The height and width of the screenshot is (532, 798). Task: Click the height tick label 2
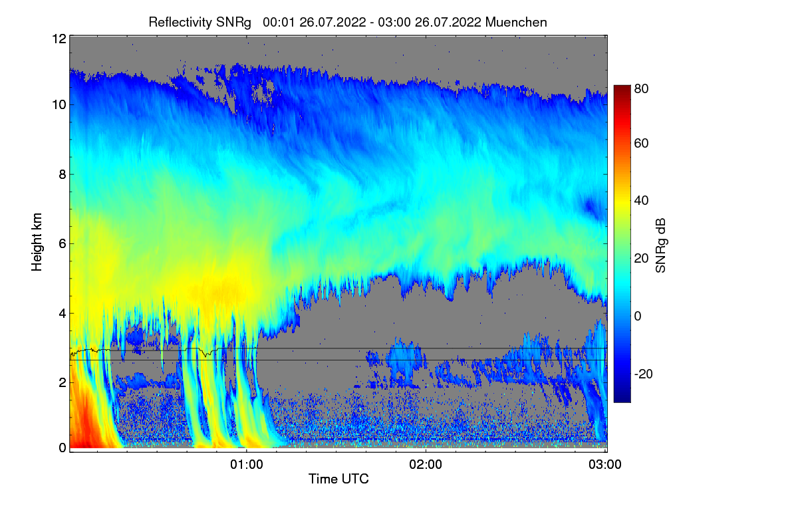(x=62, y=382)
